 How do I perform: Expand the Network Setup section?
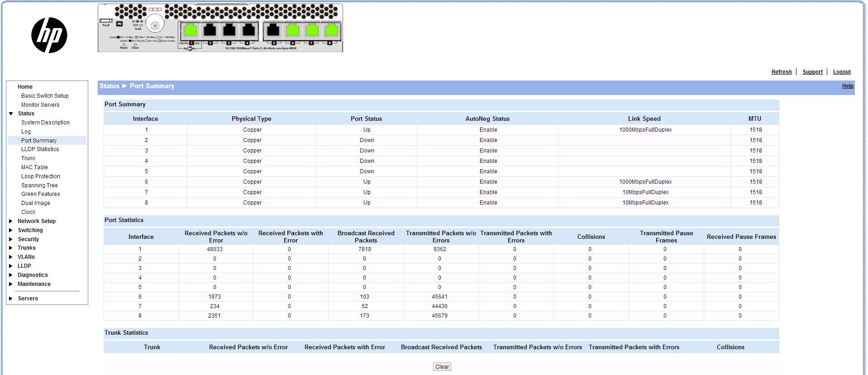point(11,221)
